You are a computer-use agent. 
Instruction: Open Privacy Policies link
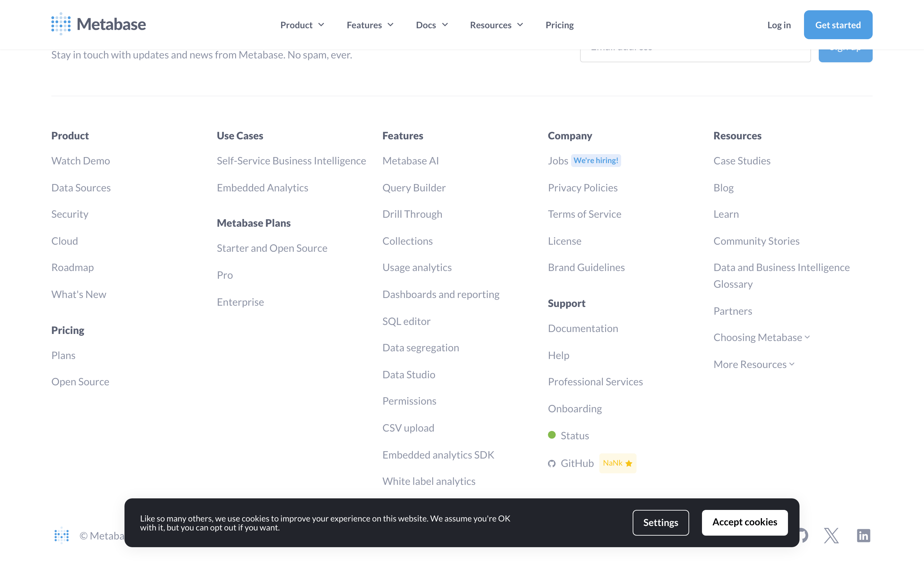pyautogui.click(x=583, y=188)
